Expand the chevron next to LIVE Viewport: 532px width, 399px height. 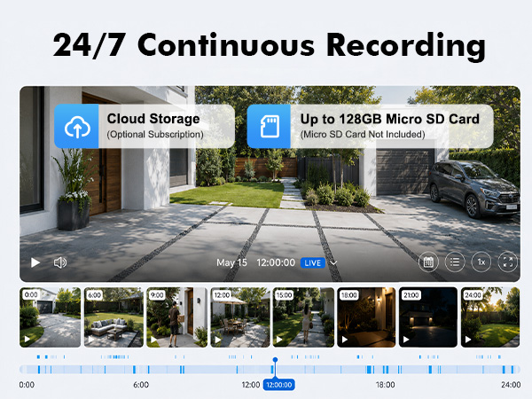point(333,263)
